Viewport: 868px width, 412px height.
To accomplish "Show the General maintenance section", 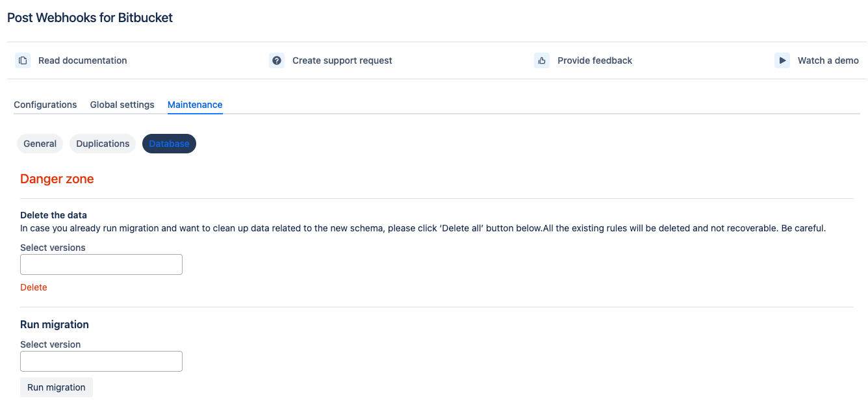I will coord(40,144).
